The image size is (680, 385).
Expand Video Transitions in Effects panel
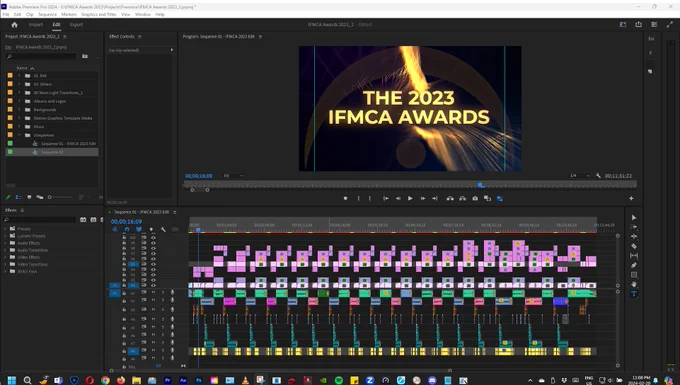click(x=6, y=264)
